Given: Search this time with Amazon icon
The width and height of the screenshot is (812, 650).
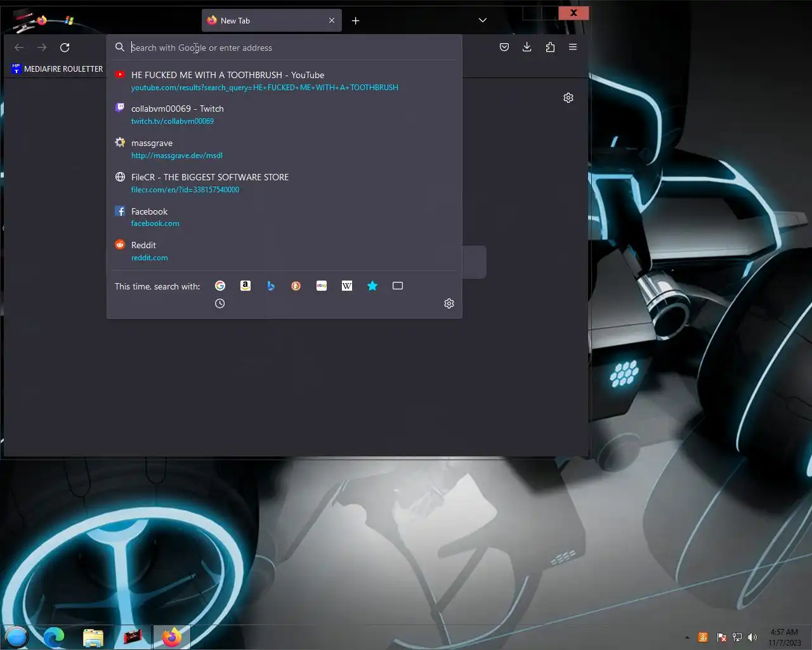Looking at the screenshot, I should tap(246, 286).
